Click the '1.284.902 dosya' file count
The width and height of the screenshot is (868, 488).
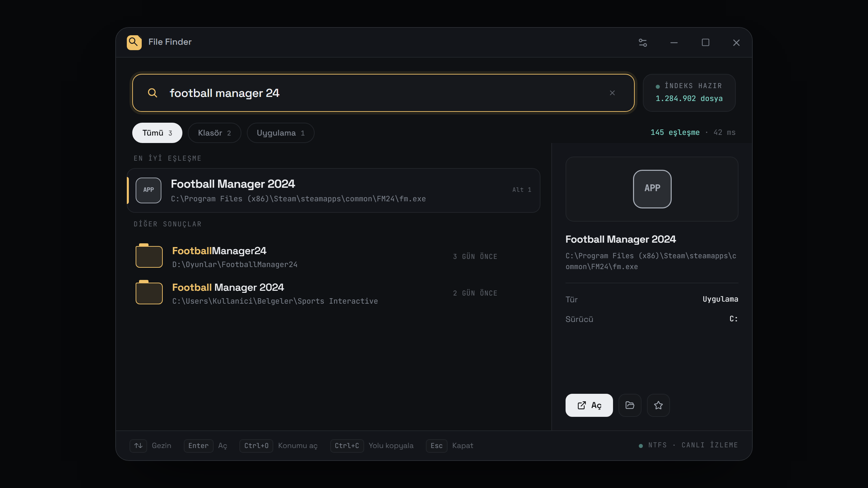(689, 99)
